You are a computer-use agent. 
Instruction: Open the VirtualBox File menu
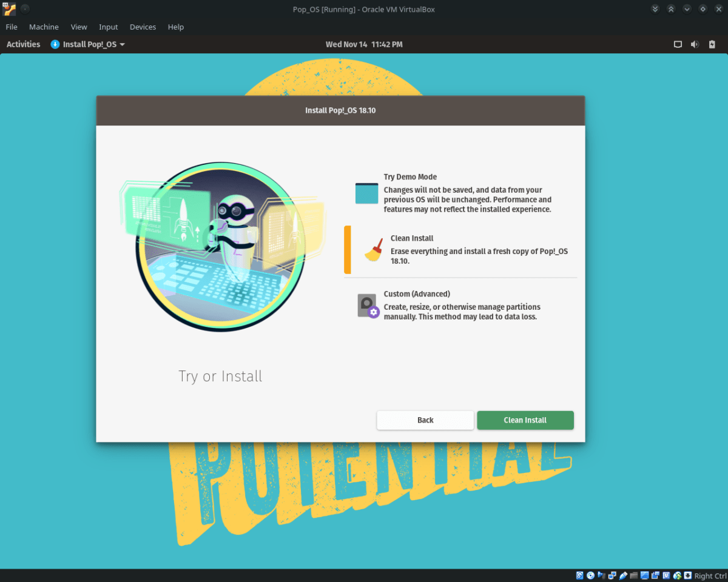coord(12,27)
